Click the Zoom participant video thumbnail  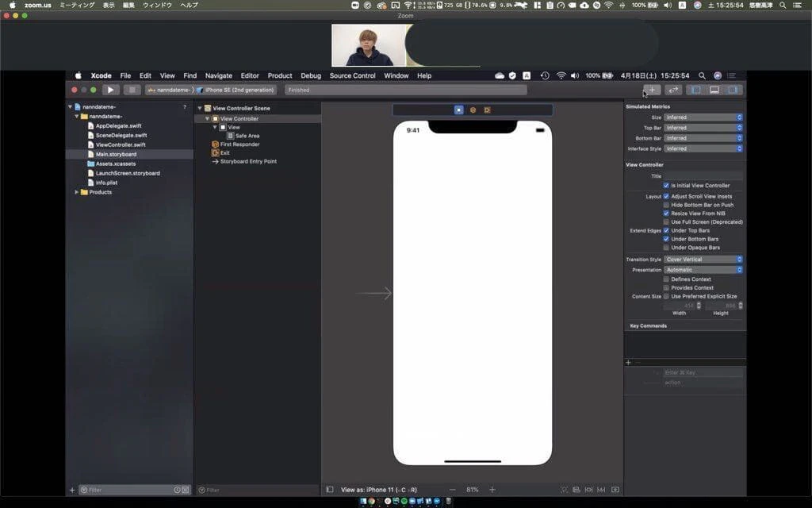click(369, 45)
